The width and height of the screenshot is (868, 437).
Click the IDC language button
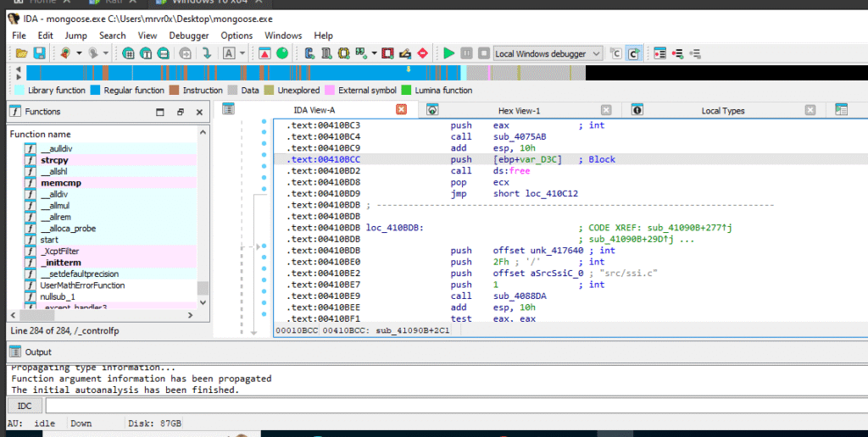pyautogui.click(x=25, y=406)
